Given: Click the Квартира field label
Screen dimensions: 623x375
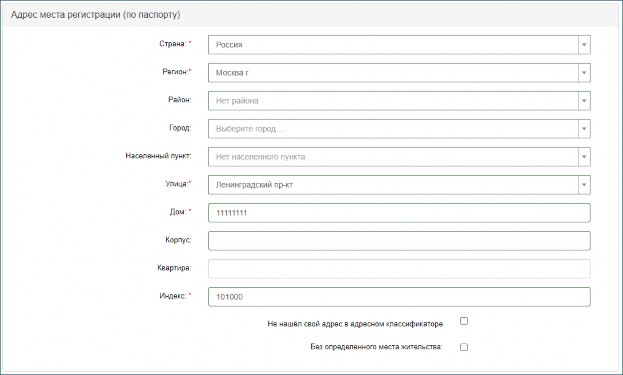Looking at the screenshot, I should point(174,268).
